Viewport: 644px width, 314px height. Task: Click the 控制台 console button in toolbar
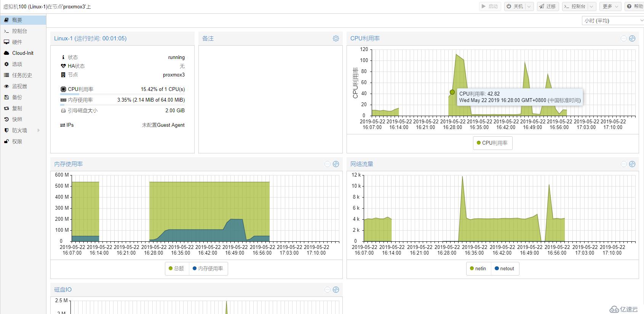[575, 6]
